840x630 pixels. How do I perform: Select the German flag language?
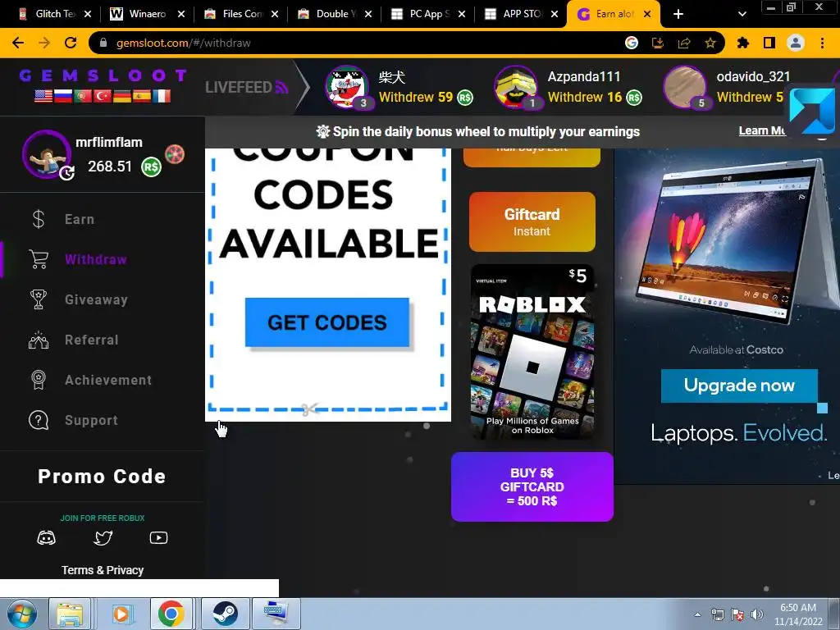(x=122, y=96)
